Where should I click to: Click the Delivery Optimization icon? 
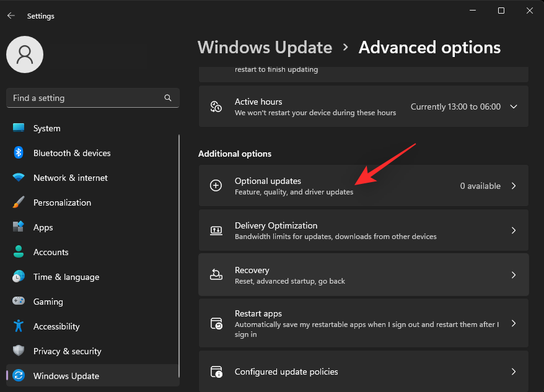216,230
